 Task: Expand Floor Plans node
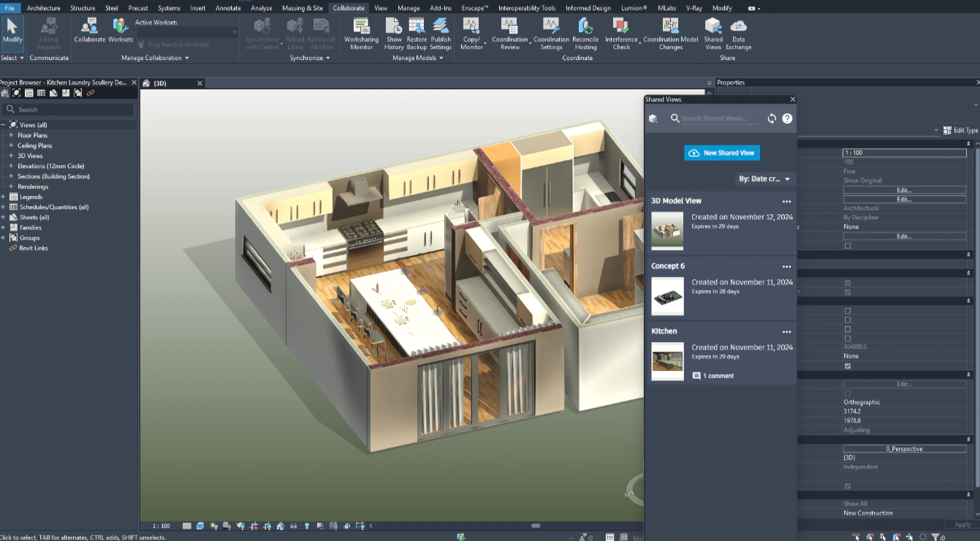coord(11,135)
